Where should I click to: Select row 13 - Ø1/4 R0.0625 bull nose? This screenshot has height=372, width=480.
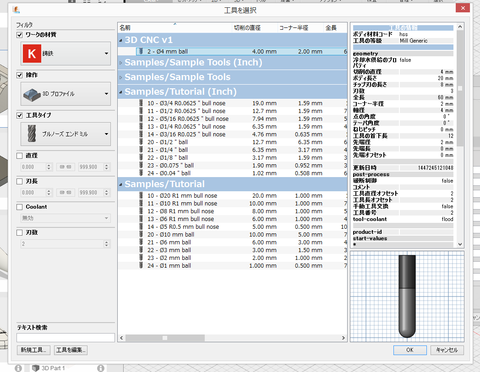click(x=233, y=127)
